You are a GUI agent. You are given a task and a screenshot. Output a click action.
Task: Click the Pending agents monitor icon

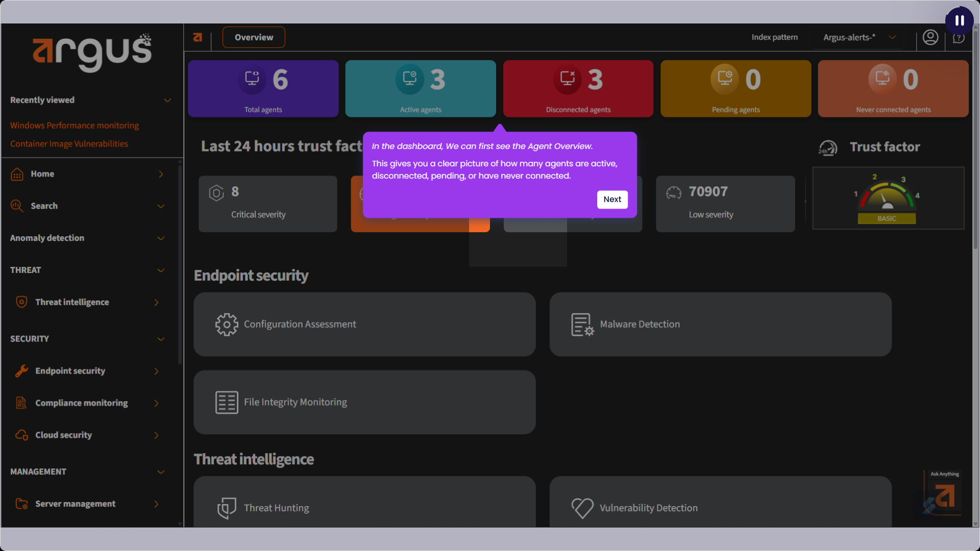[x=725, y=79]
